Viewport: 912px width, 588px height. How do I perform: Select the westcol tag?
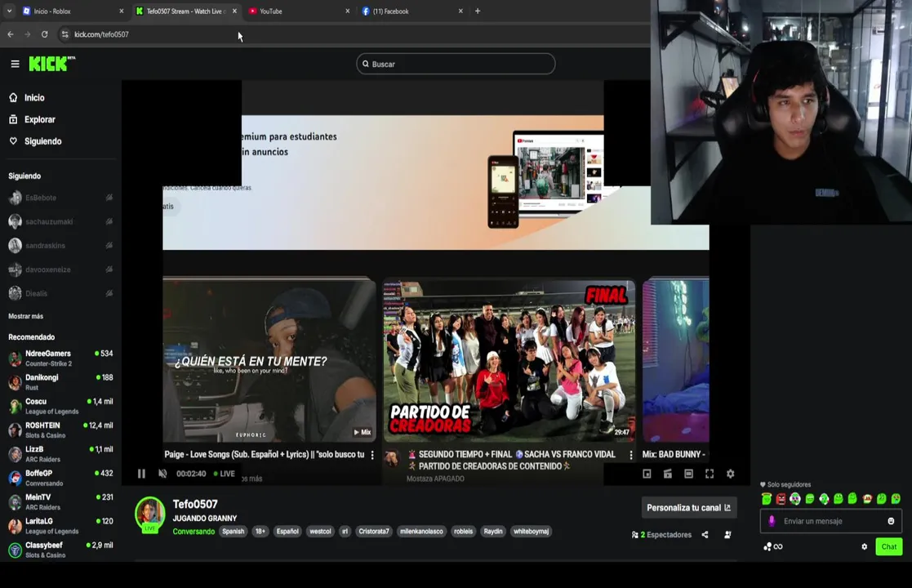pos(320,532)
